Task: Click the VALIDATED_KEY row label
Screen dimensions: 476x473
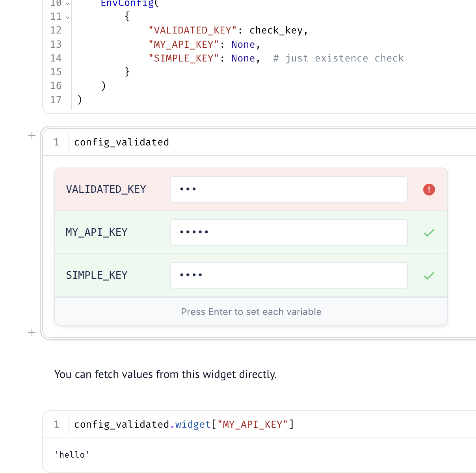Action: pyautogui.click(x=106, y=190)
